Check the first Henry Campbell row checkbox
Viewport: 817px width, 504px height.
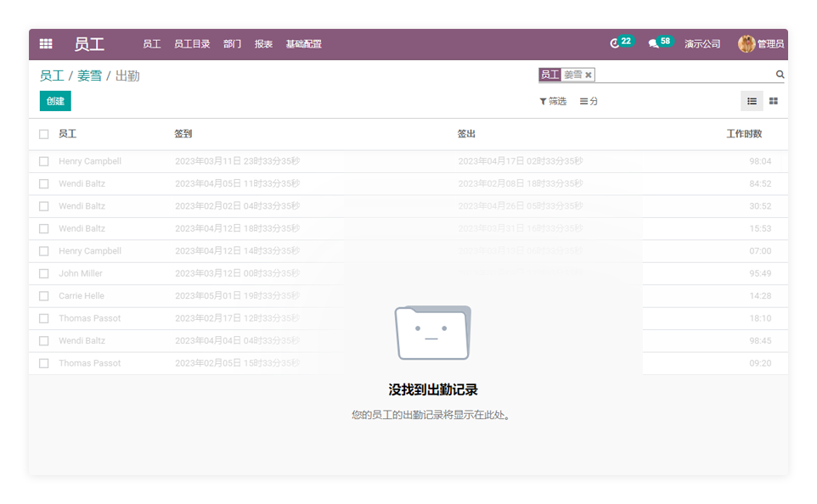[44, 161]
